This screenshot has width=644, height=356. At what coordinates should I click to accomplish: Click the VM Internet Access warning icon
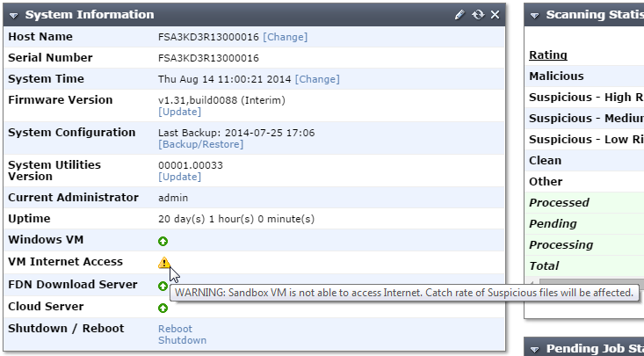[163, 263]
